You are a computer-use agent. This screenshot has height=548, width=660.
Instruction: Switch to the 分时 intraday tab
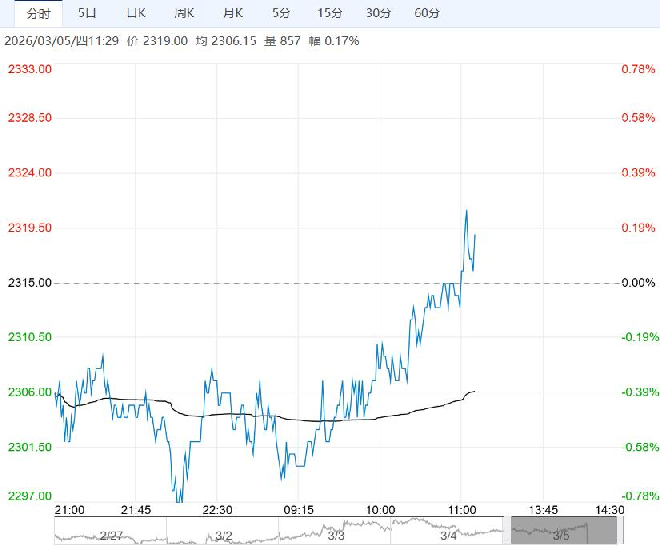pyautogui.click(x=36, y=13)
